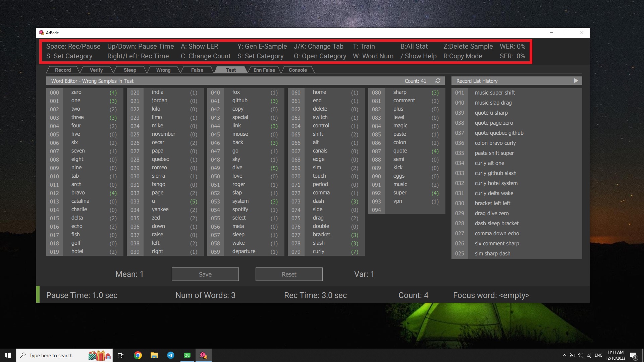The height and width of the screenshot is (362, 644).
Task: Switch to the Enn False tab
Action: tap(264, 70)
